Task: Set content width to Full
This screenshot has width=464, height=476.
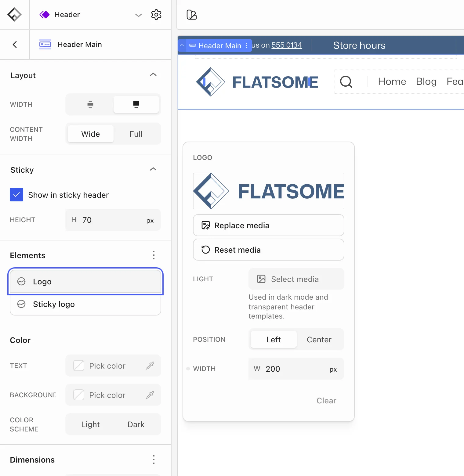Action: 136,134
